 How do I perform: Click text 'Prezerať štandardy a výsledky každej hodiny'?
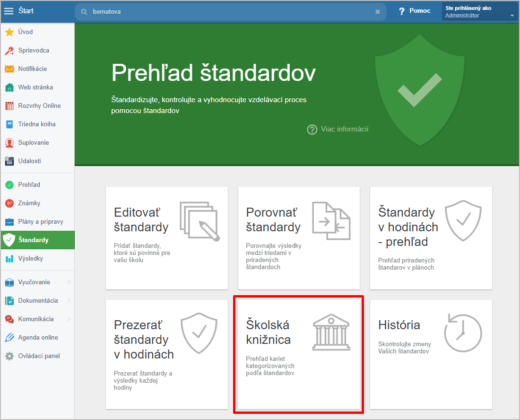pyautogui.click(x=143, y=381)
